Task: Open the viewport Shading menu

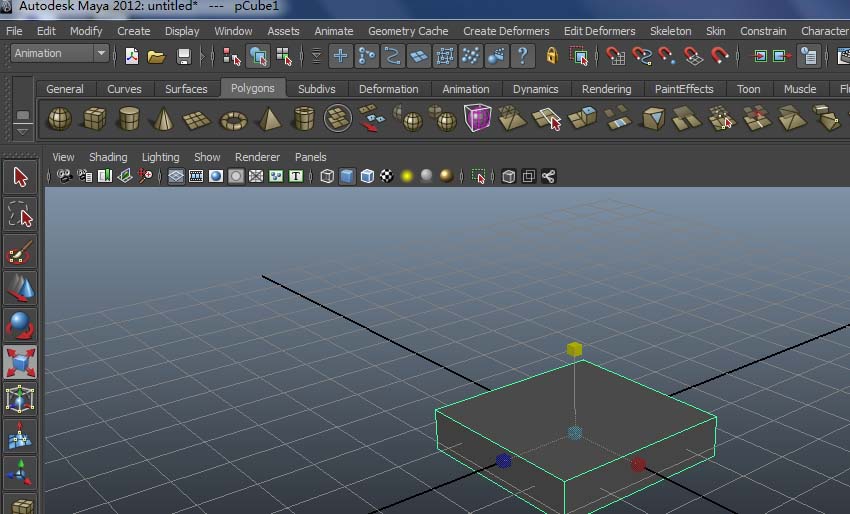Action: (x=108, y=157)
